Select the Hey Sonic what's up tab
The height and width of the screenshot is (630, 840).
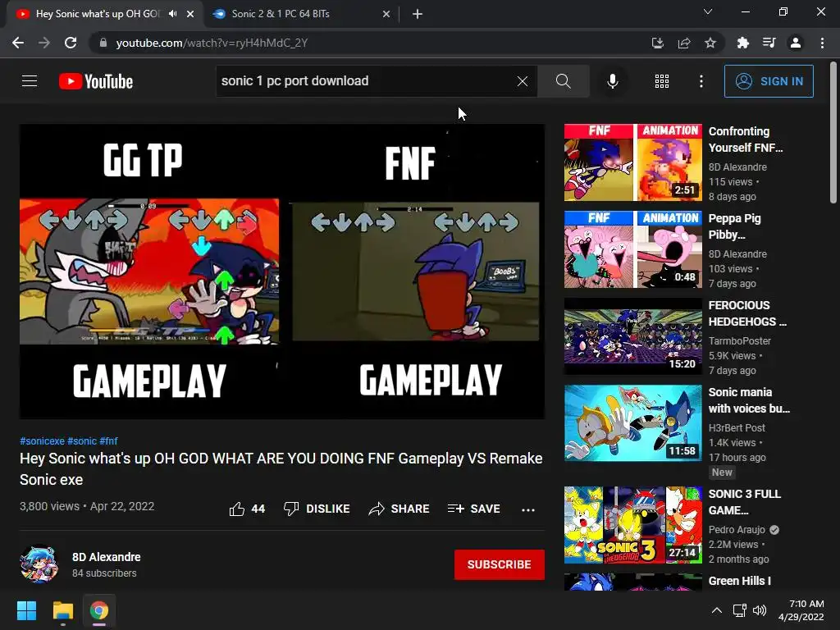[98, 14]
